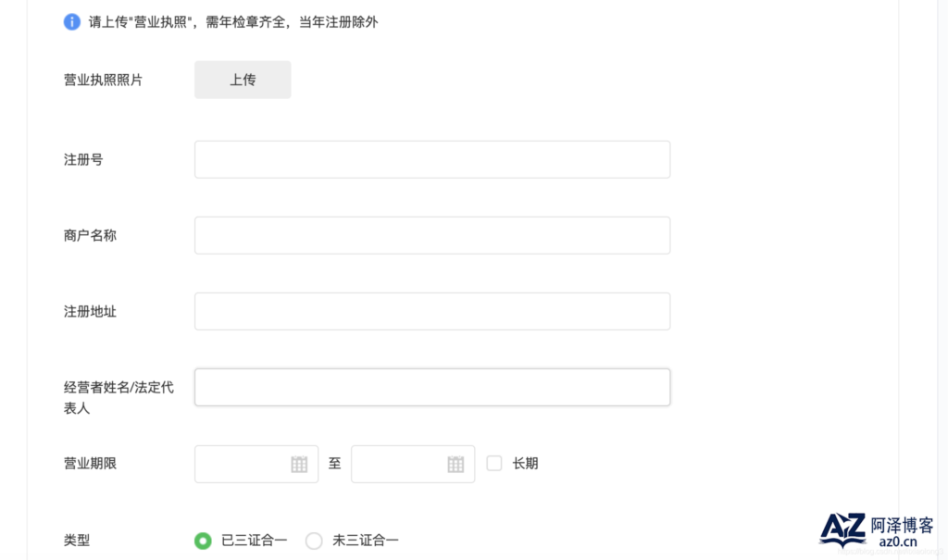Click the blue info icon beside upload notice
Image resolution: width=948 pixels, height=560 pixels.
72,22
